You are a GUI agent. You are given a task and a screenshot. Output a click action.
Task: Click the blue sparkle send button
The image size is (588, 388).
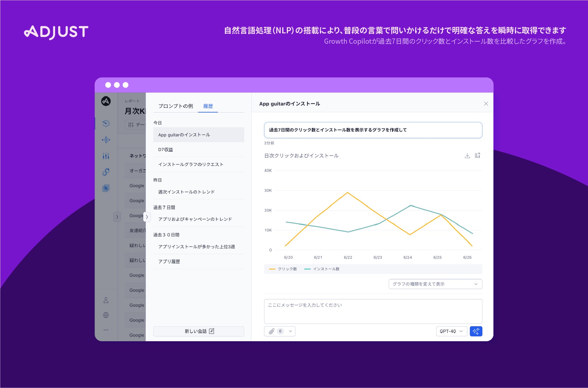(x=476, y=331)
